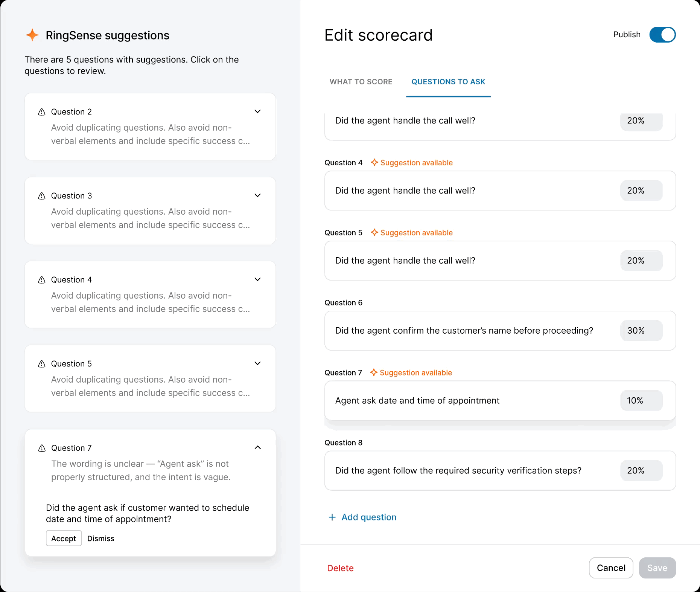Screen dimensions: 700x592
Task: Edit the Question 6 text field
Action: [464, 331]
